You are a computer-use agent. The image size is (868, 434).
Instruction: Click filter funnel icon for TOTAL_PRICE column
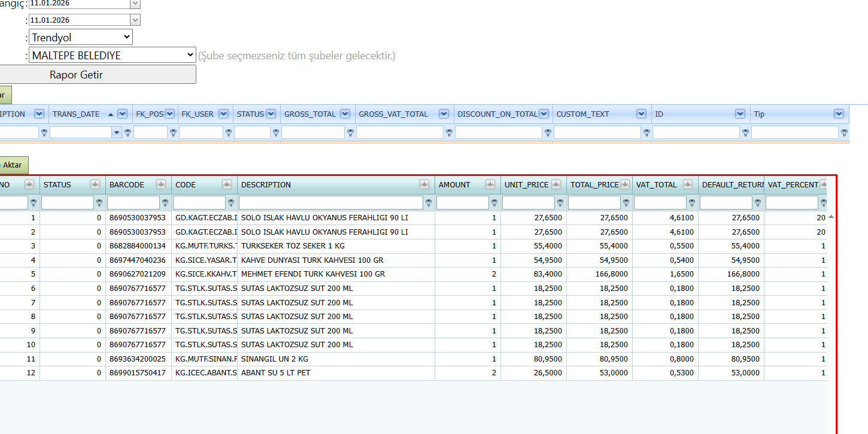click(626, 203)
